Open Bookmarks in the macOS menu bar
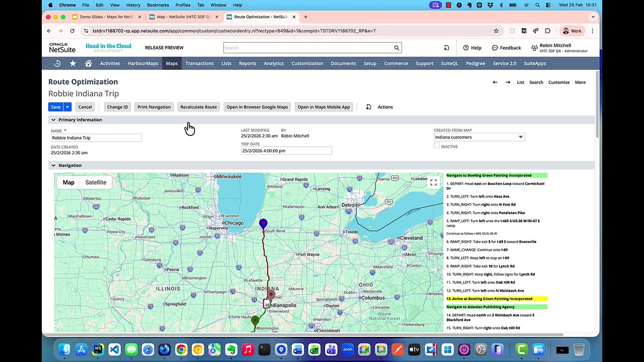 158,5
